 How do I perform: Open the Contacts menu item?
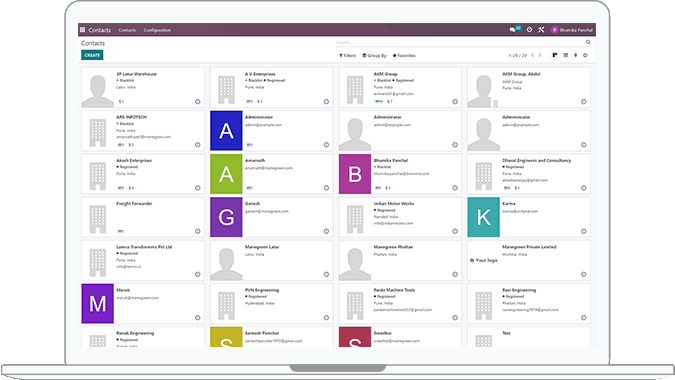[x=127, y=30]
